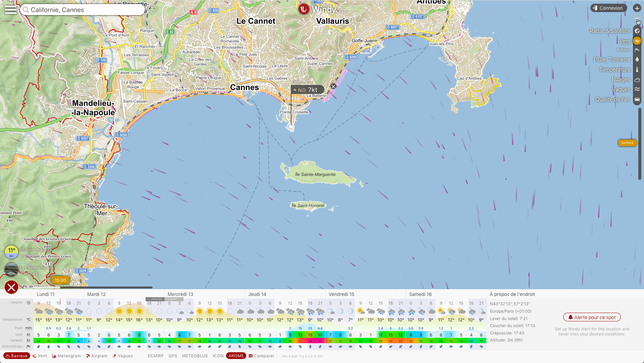Open the Meteogram tab
This screenshot has width=644, height=363.
coord(66,356)
